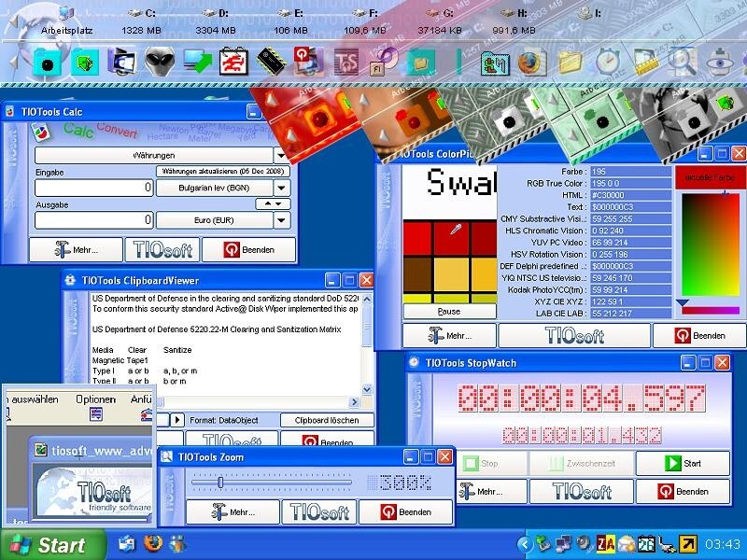Open the Optionen menu item
This screenshot has width=747, height=560.
click(96, 399)
